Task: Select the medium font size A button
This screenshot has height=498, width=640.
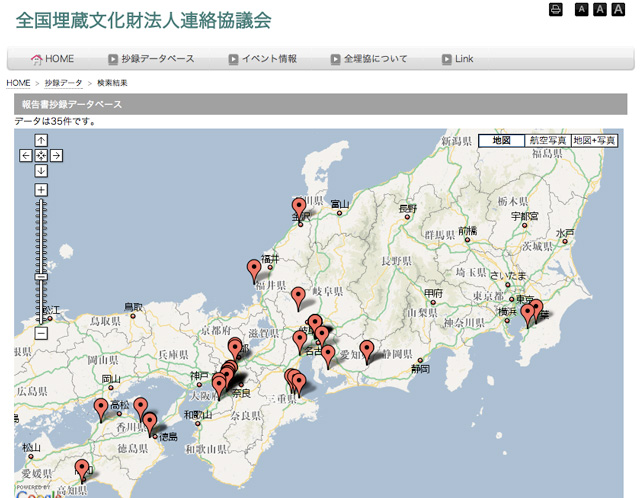Action: [600, 9]
